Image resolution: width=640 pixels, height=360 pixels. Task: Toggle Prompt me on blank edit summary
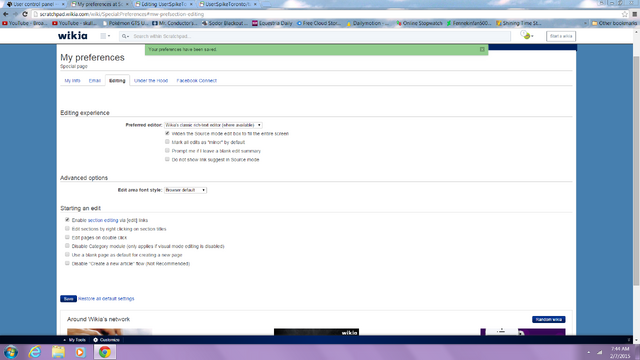click(167, 151)
